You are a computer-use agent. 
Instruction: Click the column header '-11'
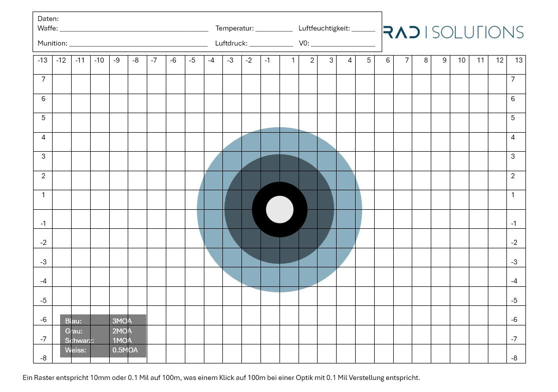coord(80,60)
